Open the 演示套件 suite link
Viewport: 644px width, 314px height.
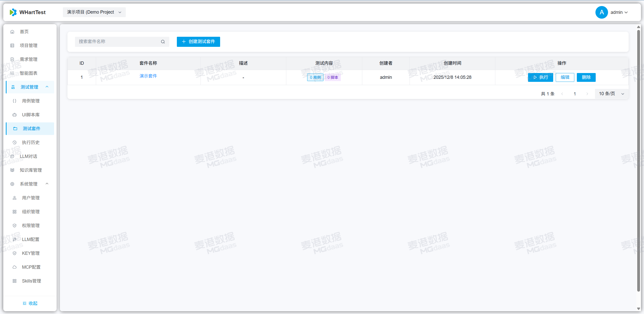click(148, 76)
